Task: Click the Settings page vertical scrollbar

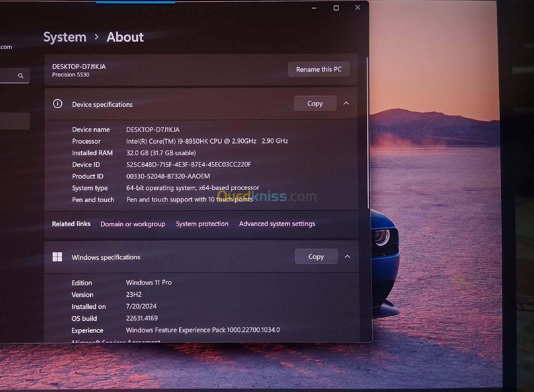Action: 368,133
